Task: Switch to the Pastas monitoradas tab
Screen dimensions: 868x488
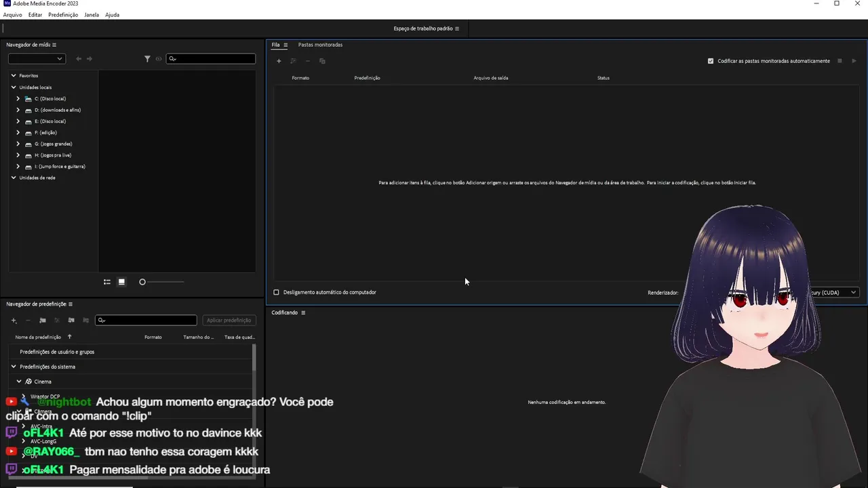Action: pyautogui.click(x=320, y=45)
